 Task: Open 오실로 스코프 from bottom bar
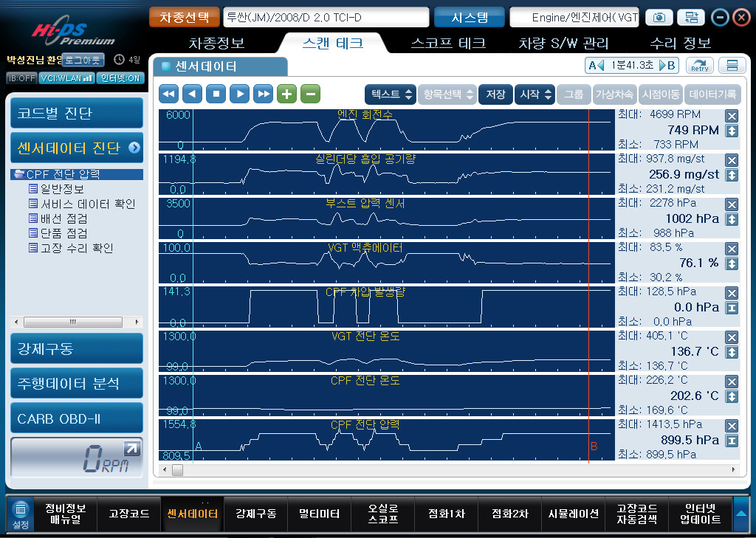pyautogui.click(x=383, y=514)
